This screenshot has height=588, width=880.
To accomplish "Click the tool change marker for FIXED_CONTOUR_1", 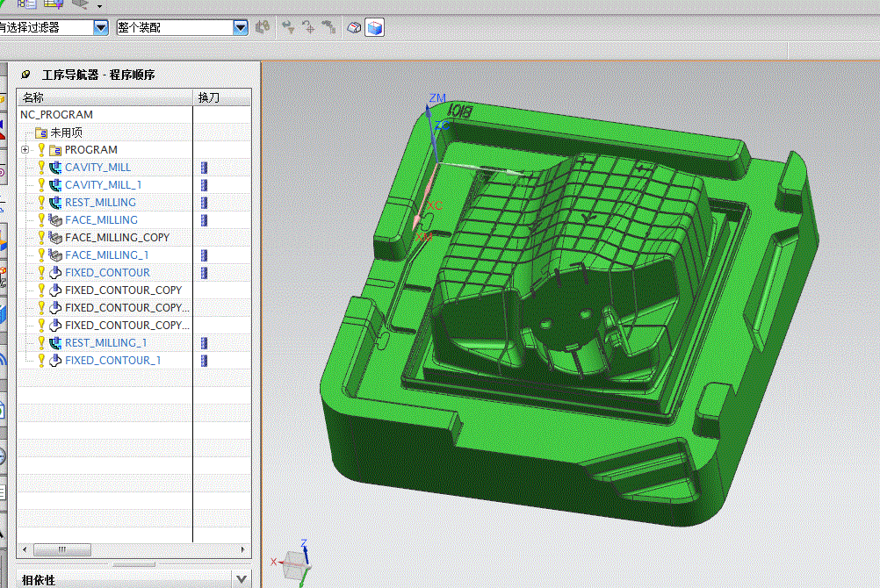I will 205,360.
